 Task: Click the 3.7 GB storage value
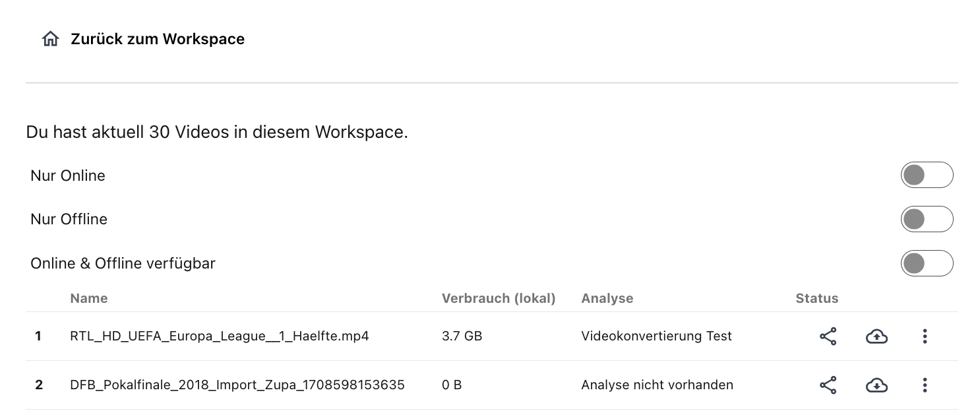462,336
